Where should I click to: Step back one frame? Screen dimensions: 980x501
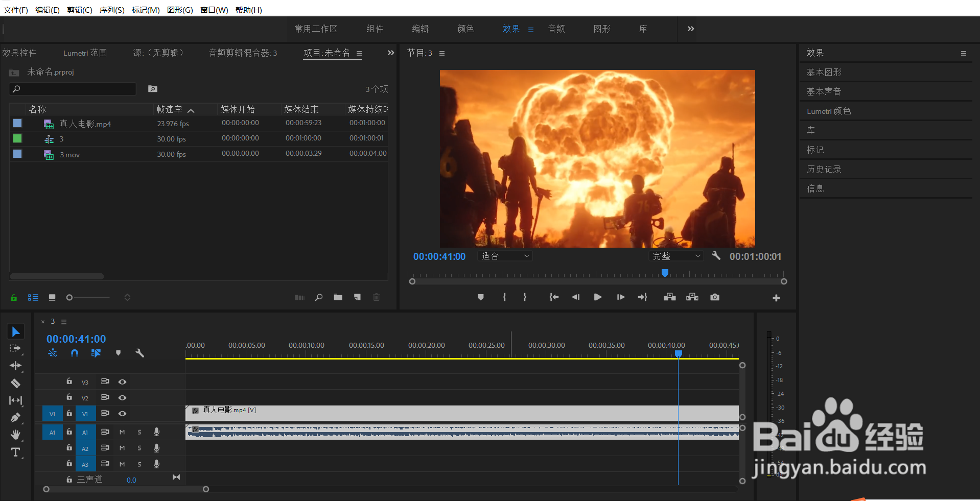coord(575,297)
